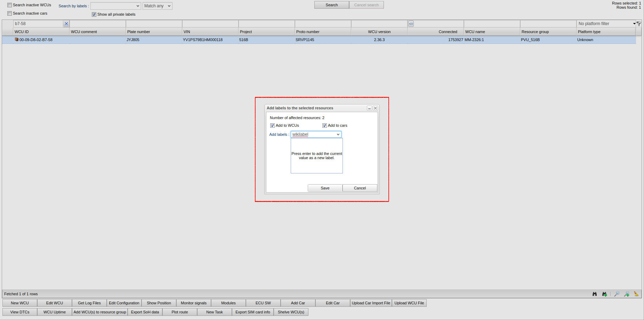Click the binoculars find icon

point(595,294)
